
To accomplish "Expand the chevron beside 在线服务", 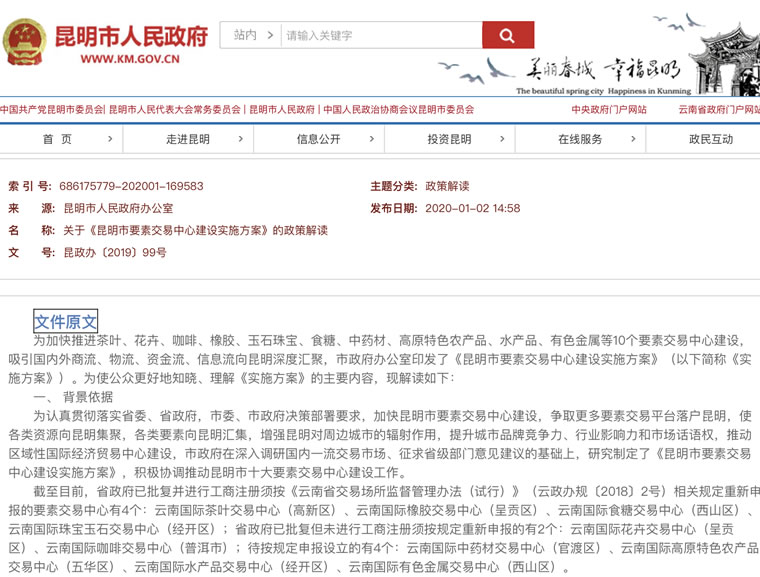I will [x=633, y=139].
